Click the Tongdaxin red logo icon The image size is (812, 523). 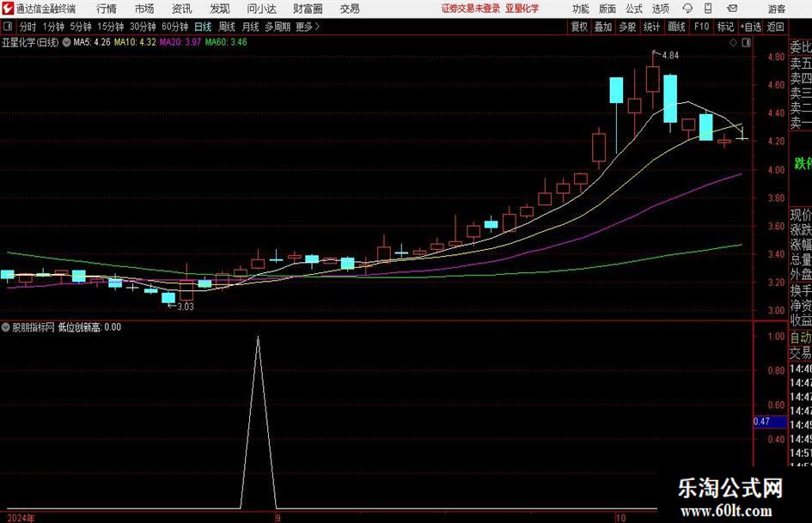click(x=9, y=9)
